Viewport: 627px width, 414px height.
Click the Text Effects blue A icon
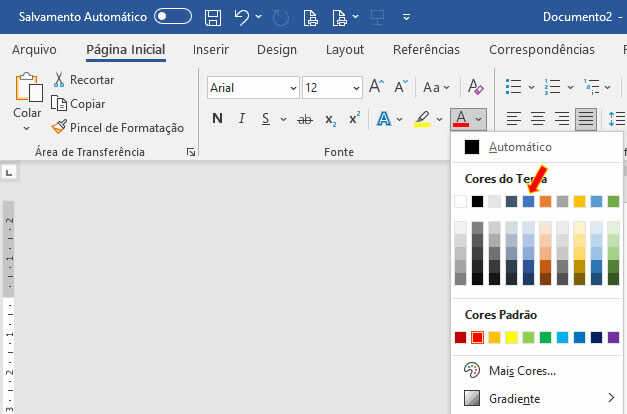coord(384,119)
